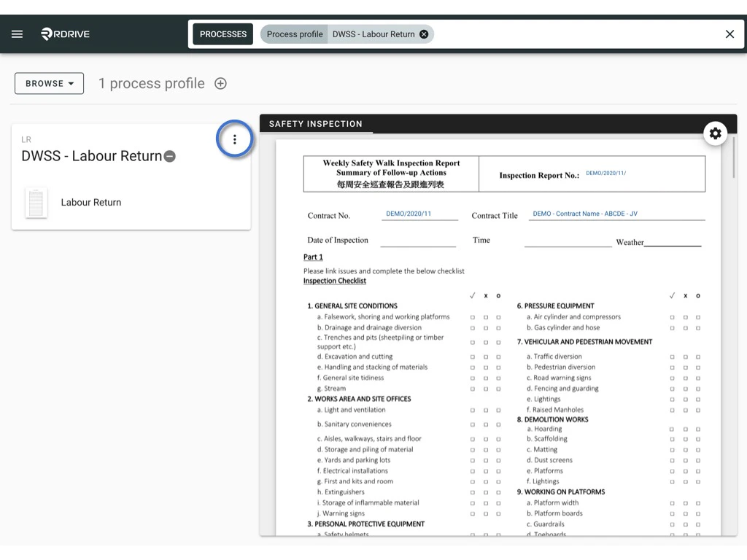Click the Labour Return document icon
Viewport: 747px width, 560px height.
36,202
